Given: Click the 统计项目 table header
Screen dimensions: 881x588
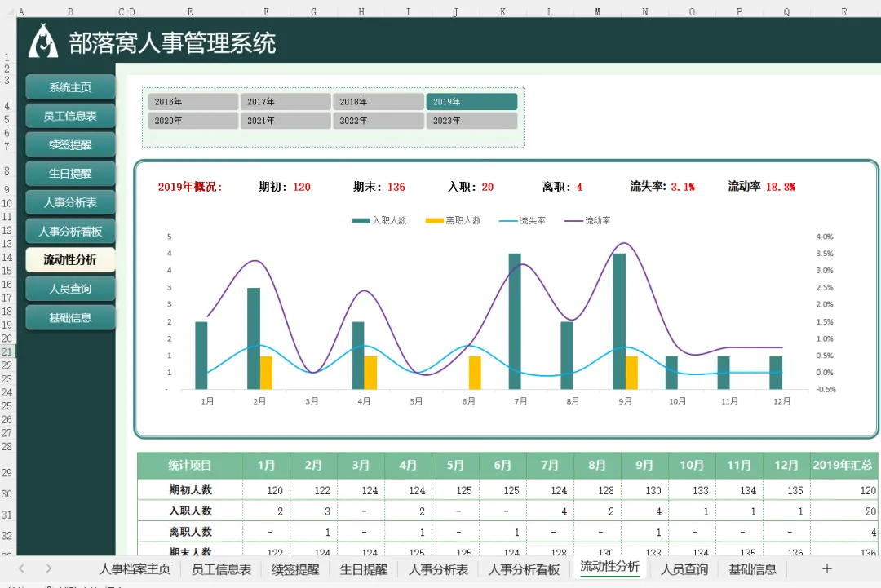Looking at the screenshot, I should 190,466.
